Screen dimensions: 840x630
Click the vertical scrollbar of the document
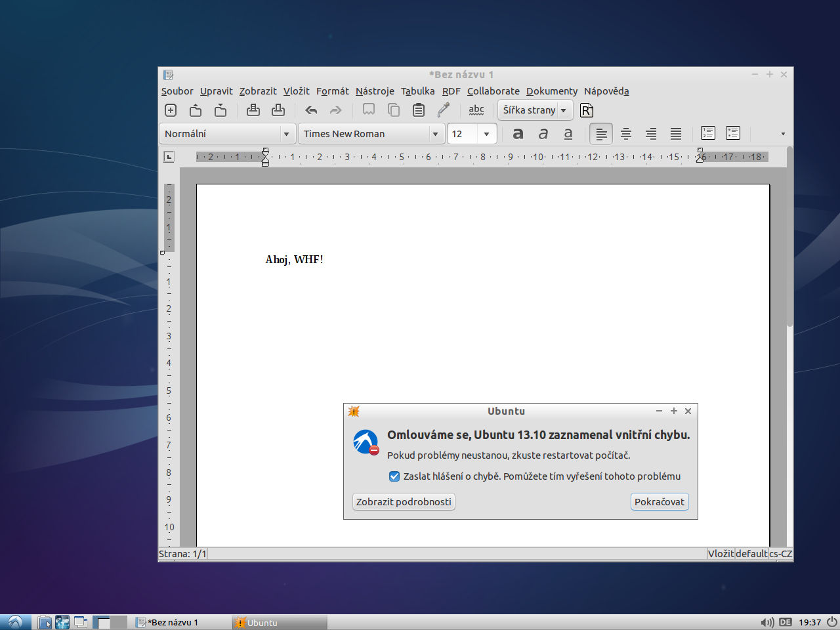coord(789,236)
